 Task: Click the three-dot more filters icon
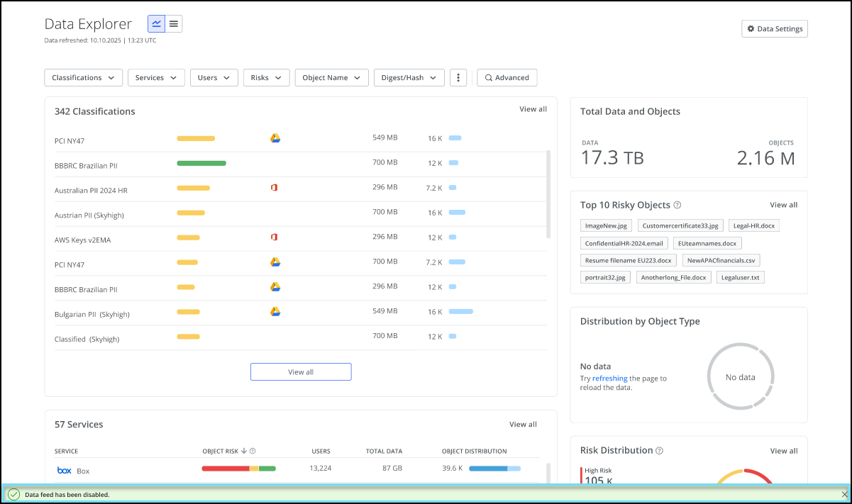click(x=459, y=78)
